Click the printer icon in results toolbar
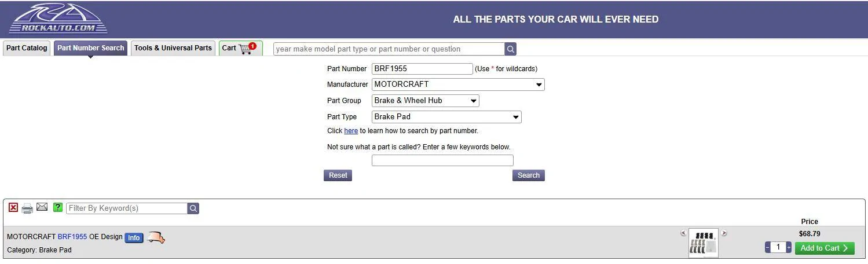Viewport: 868px width, 264px height. pyautogui.click(x=27, y=208)
